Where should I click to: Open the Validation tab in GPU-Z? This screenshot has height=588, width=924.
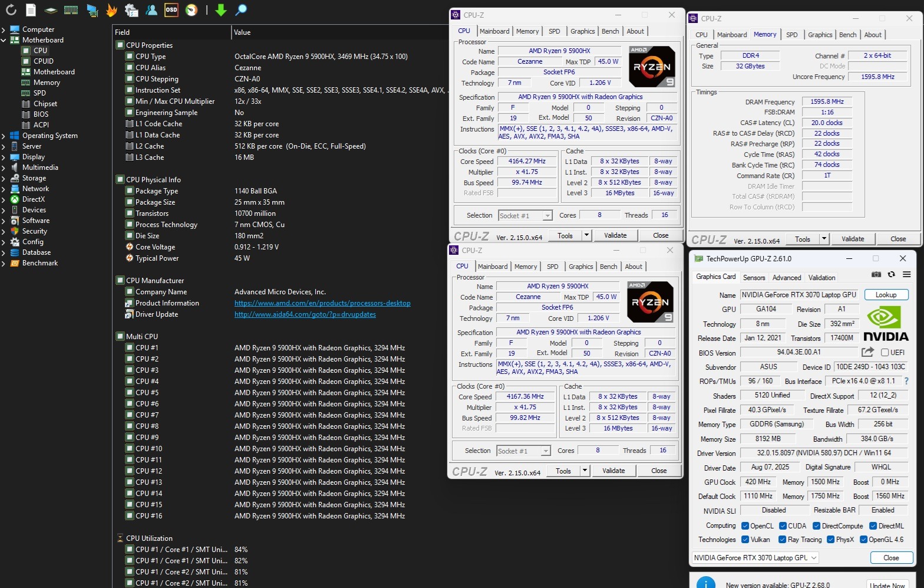click(822, 278)
